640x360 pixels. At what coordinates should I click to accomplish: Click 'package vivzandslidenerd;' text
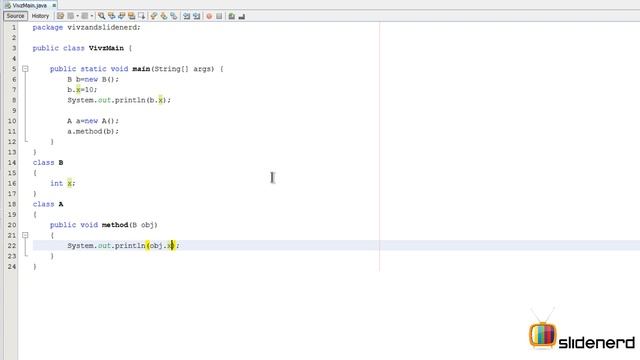(87, 27)
